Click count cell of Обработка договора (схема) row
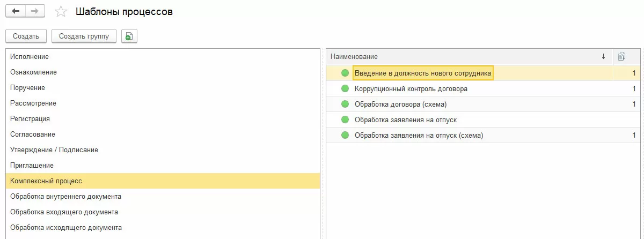Image resolution: width=644 pixels, height=239 pixels. pos(627,104)
